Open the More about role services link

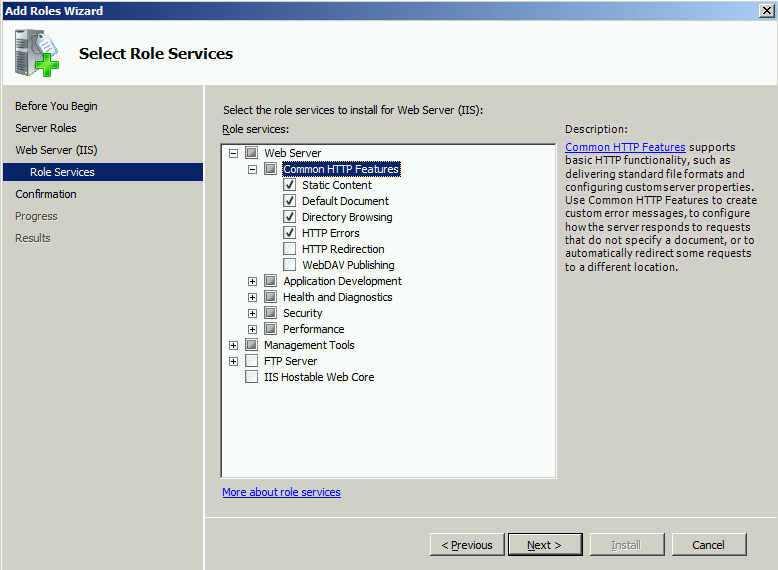tap(281, 492)
